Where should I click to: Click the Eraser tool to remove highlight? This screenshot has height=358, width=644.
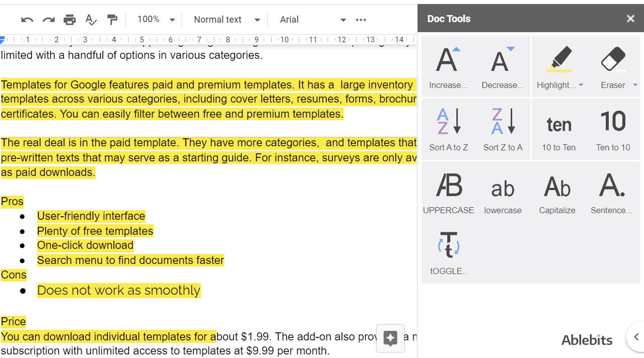[613, 66]
